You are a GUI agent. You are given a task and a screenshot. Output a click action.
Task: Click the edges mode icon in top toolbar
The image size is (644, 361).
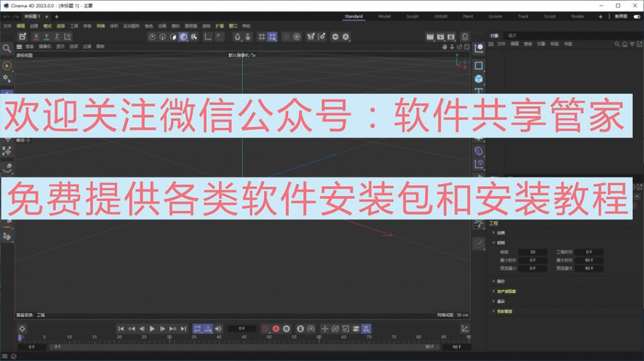[163, 37]
